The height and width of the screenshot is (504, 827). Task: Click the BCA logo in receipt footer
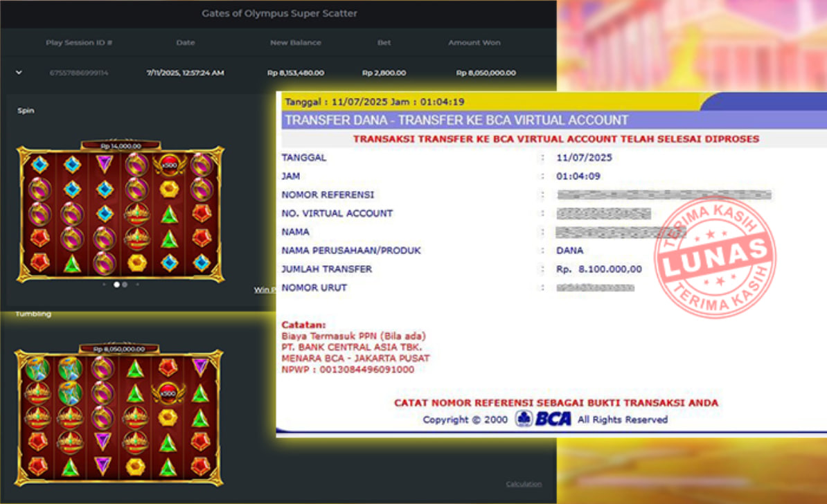coord(543,419)
